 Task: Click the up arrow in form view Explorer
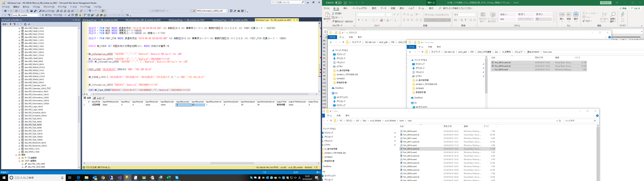pyautogui.click(x=422, y=52)
